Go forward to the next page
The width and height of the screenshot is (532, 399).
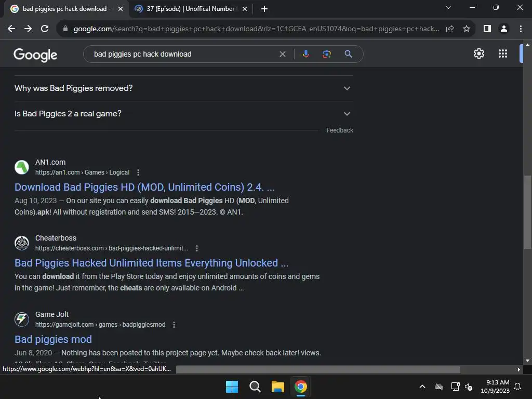(x=28, y=29)
